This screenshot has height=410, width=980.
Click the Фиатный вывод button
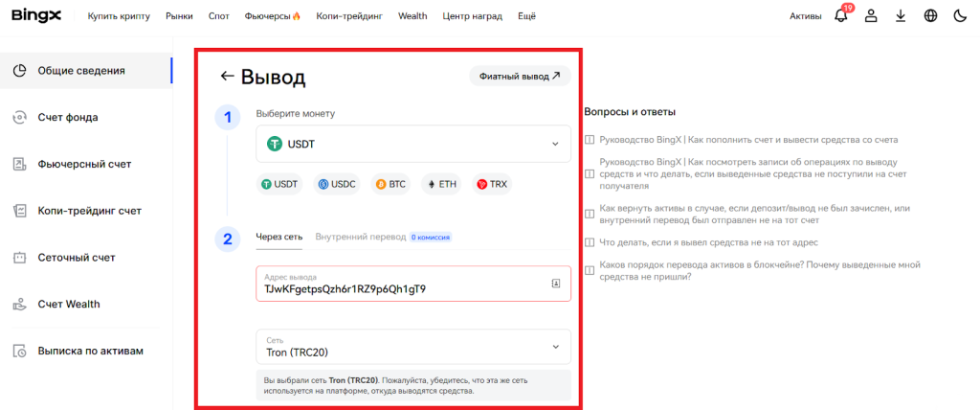[520, 77]
